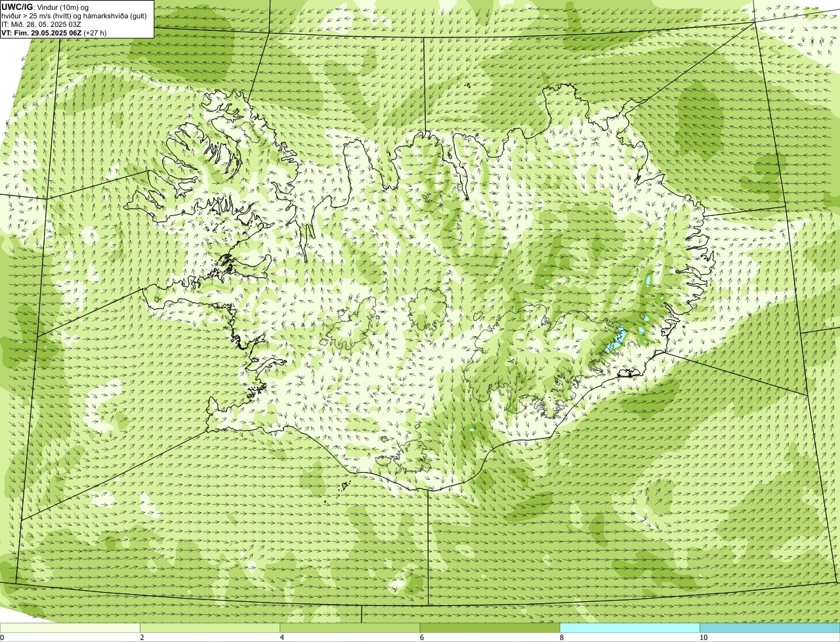
Task: Click the legend scale label '10'
Action: coord(703,637)
